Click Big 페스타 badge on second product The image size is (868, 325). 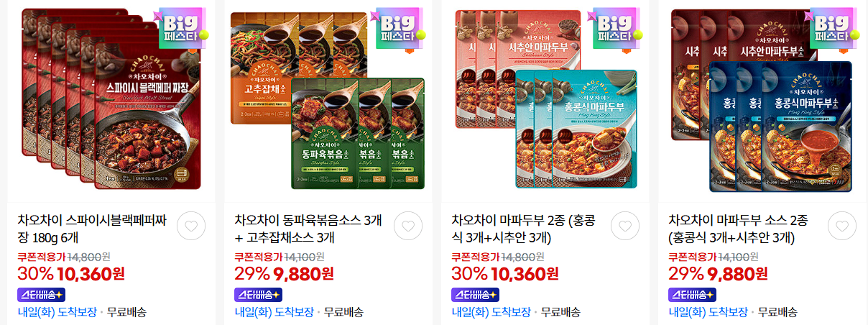pyautogui.click(x=399, y=29)
